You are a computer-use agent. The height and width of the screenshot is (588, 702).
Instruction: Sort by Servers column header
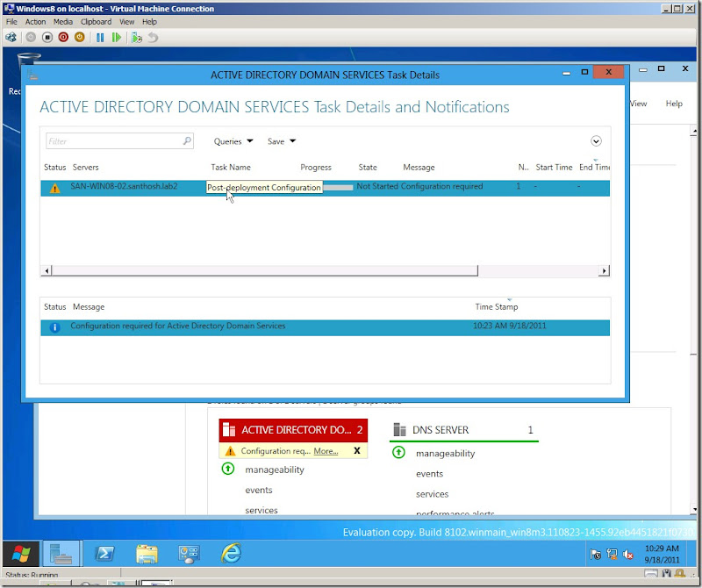85,167
